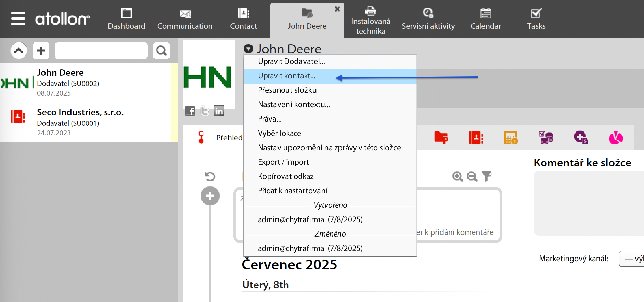Zoom out on the timeline

click(x=472, y=177)
